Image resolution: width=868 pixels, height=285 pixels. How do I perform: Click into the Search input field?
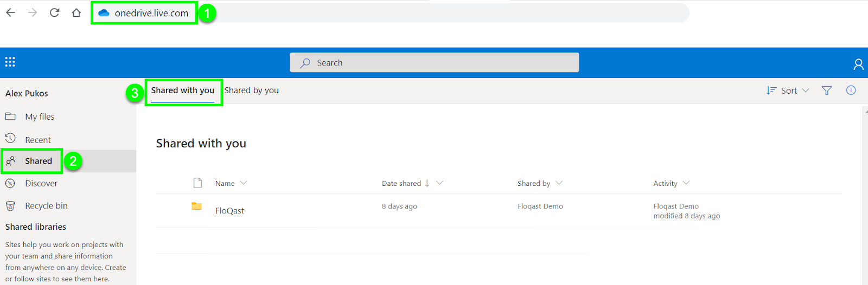click(x=434, y=62)
